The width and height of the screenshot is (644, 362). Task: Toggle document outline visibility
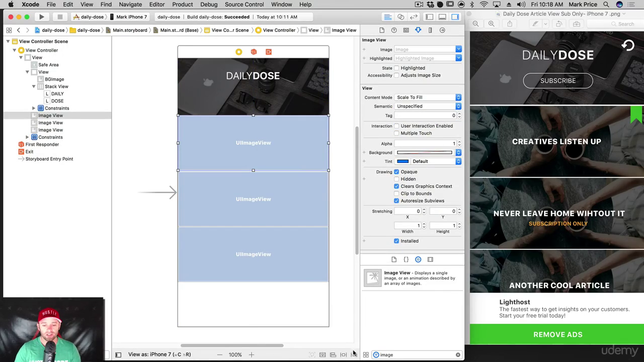tap(118, 354)
